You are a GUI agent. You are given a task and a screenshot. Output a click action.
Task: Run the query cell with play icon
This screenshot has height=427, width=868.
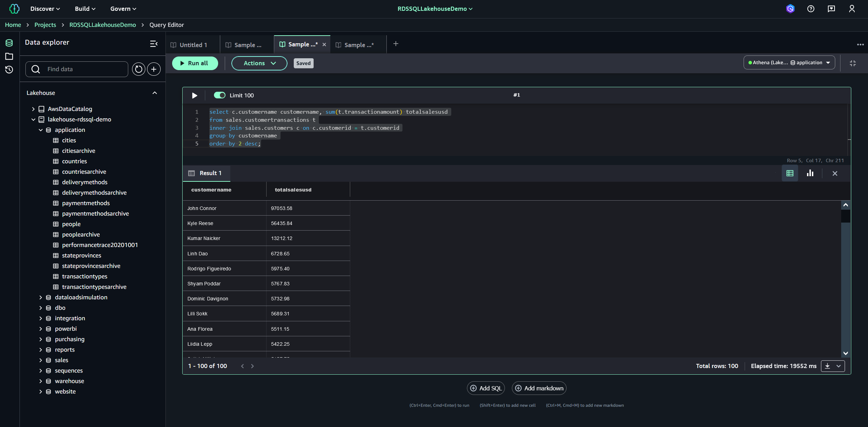tap(194, 96)
